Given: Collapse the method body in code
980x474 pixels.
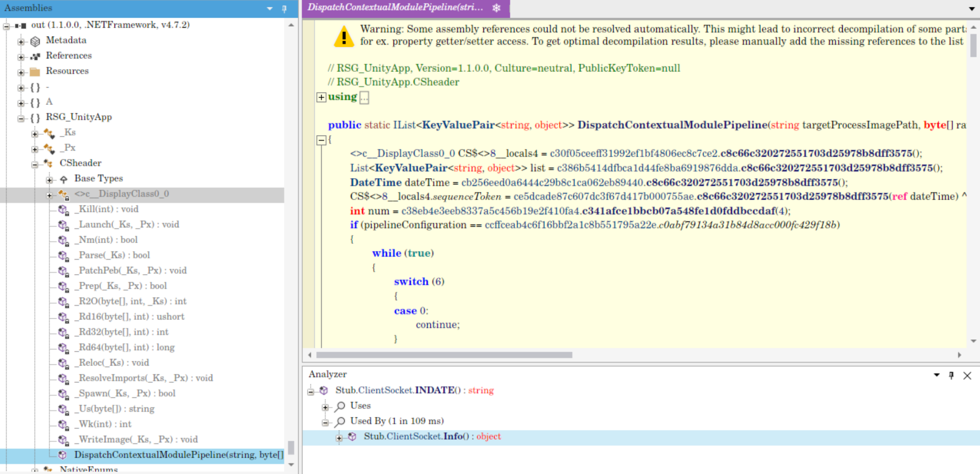Looking at the screenshot, I should (321, 140).
